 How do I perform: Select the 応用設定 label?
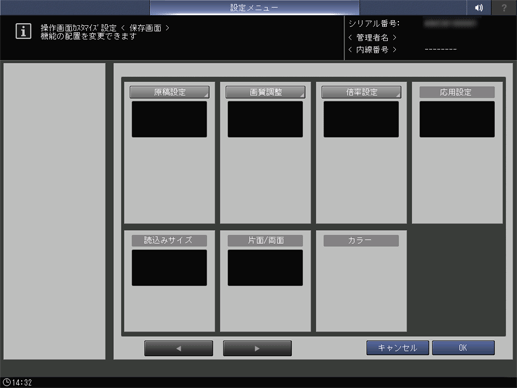[x=457, y=92]
